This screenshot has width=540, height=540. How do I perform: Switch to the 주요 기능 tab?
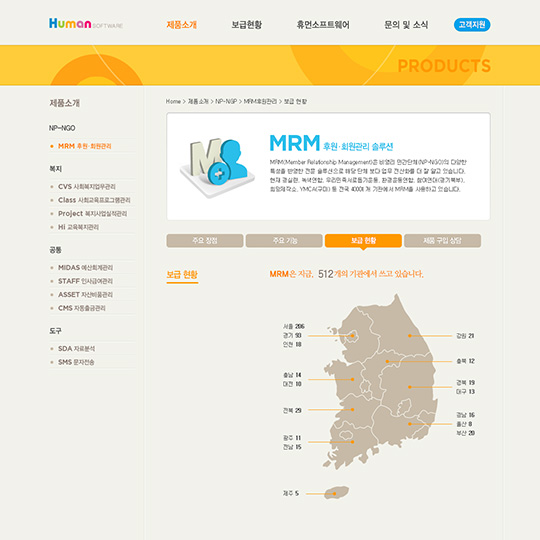(284, 240)
